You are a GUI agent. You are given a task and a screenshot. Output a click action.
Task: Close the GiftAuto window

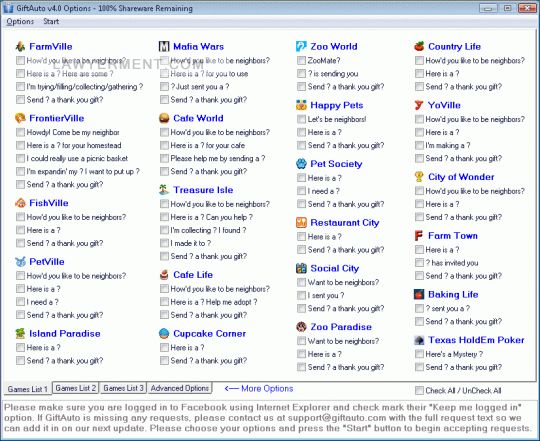[x=527, y=8]
